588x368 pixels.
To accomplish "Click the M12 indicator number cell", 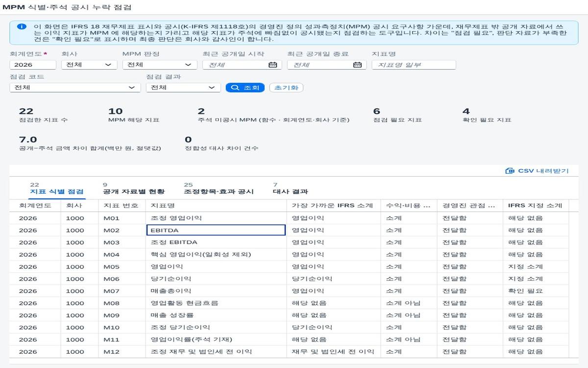I will click(122, 352).
